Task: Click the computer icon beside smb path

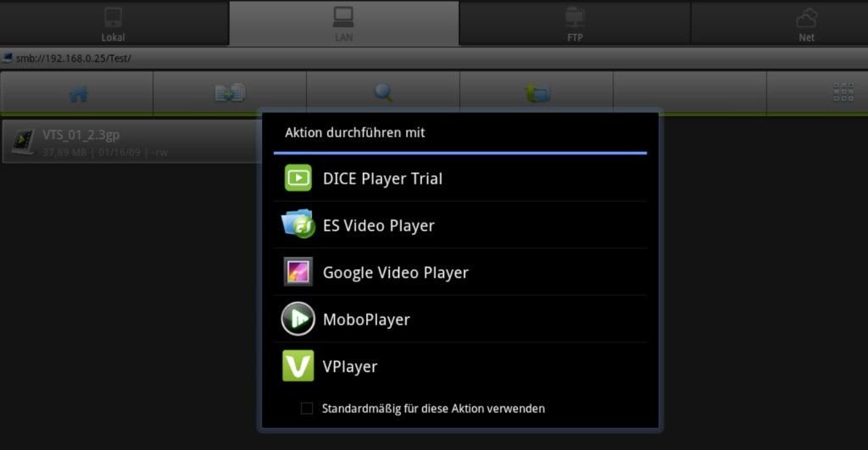Action: (7, 58)
